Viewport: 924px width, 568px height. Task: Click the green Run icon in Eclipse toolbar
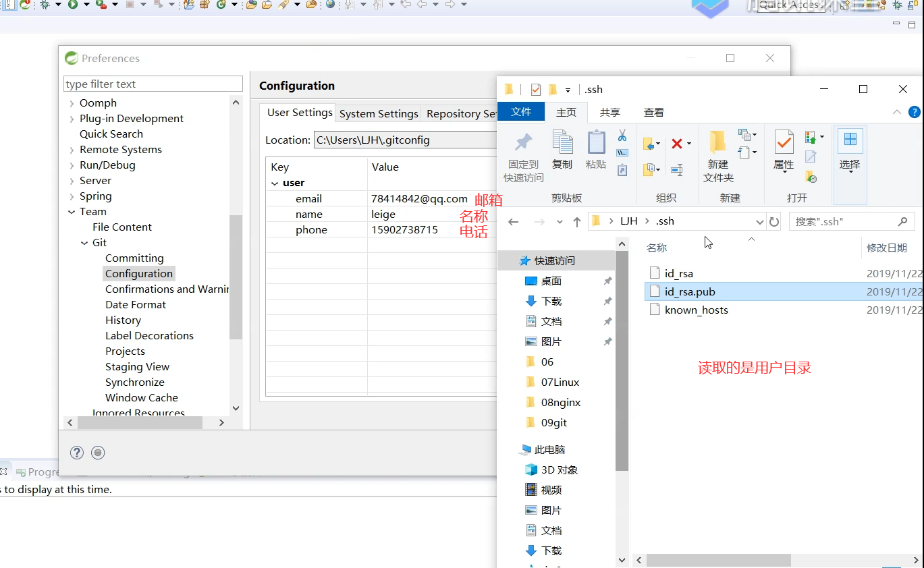coord(73,4)
